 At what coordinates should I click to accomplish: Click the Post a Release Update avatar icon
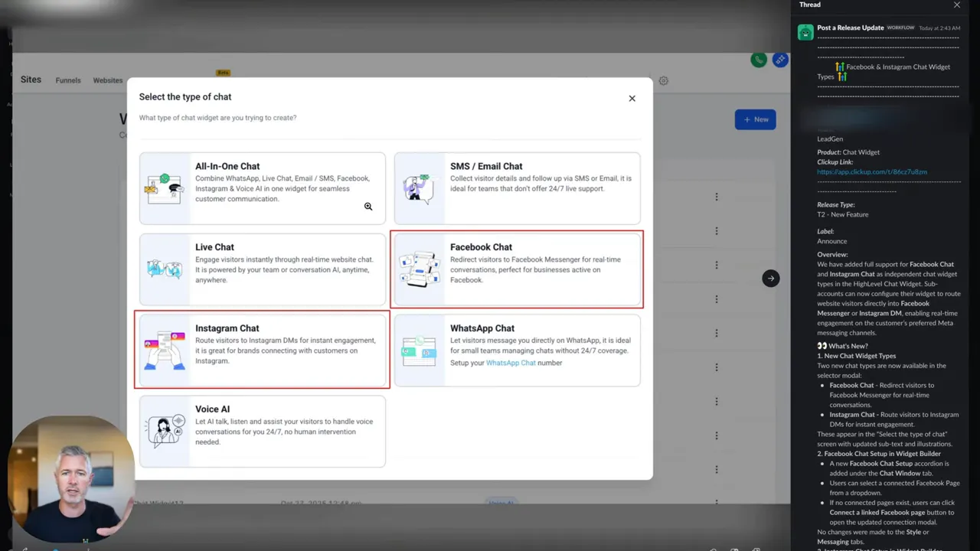(x=805, y=32)
